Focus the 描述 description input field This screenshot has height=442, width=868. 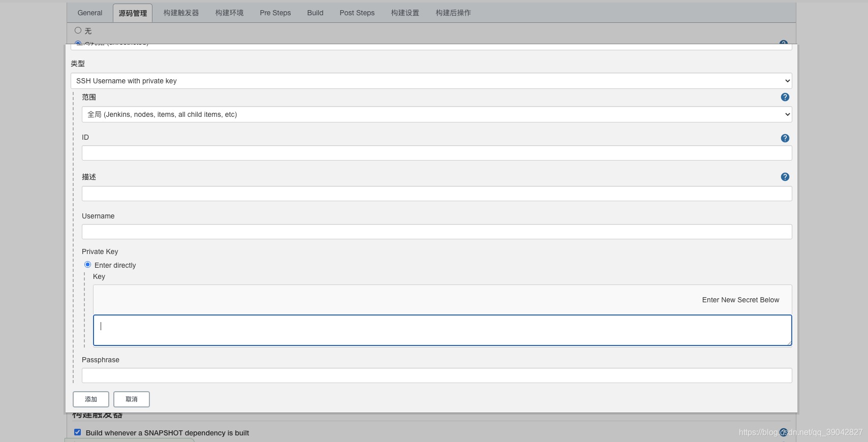point(437,194)
